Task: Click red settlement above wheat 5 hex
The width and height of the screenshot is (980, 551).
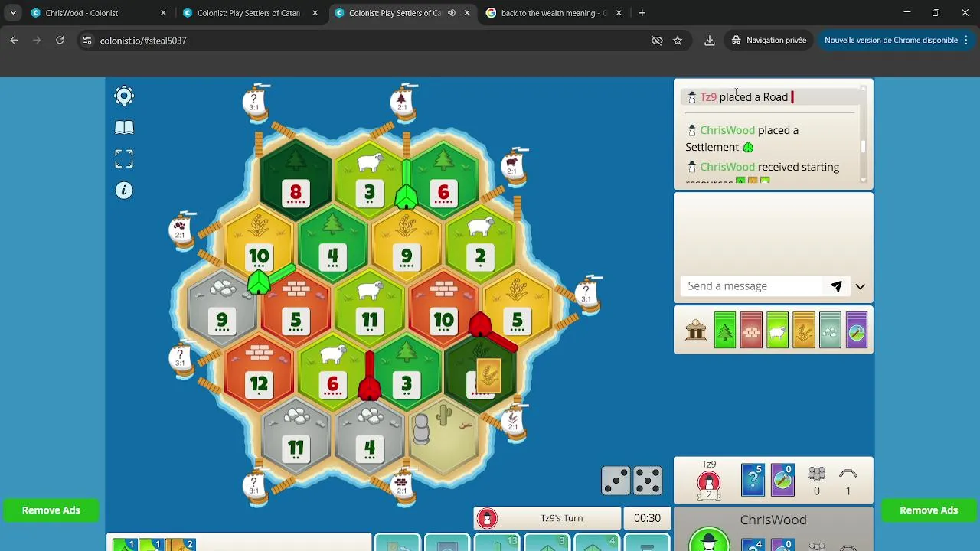Action: click(x=480, y=324)
